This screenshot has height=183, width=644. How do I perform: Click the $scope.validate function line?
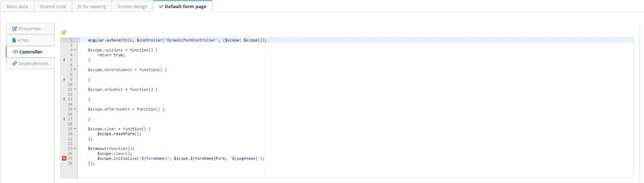pos(123,50)
